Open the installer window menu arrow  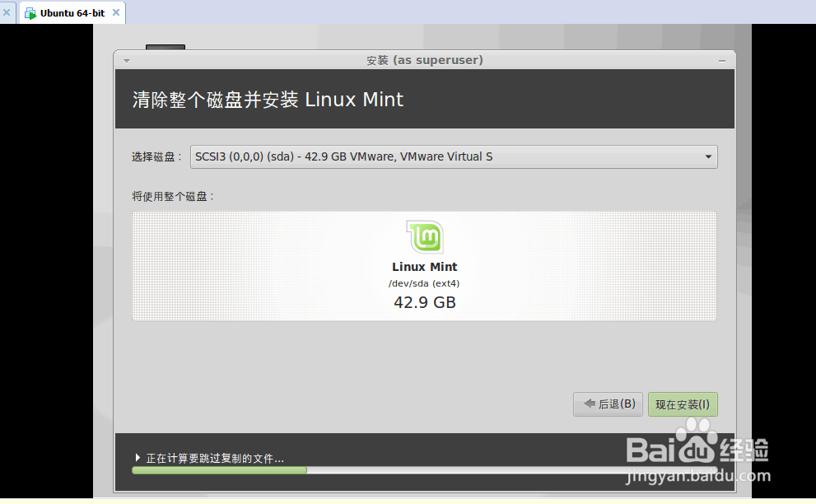(127, 61)
